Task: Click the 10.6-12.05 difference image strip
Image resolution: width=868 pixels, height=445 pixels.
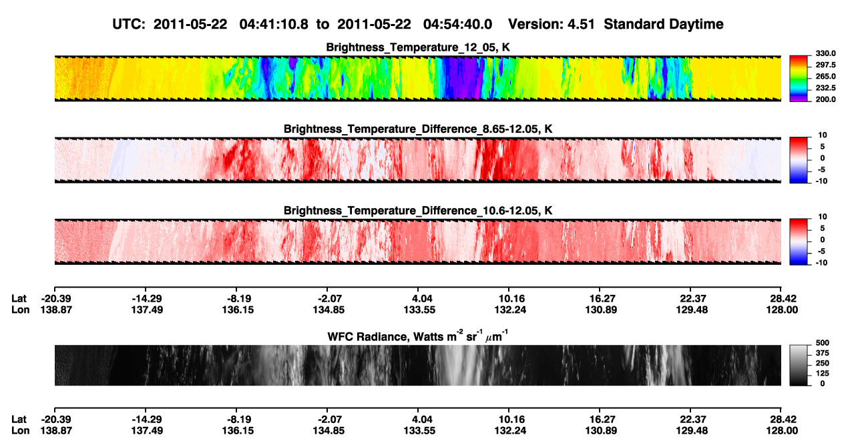Action: tap(418, 242)
